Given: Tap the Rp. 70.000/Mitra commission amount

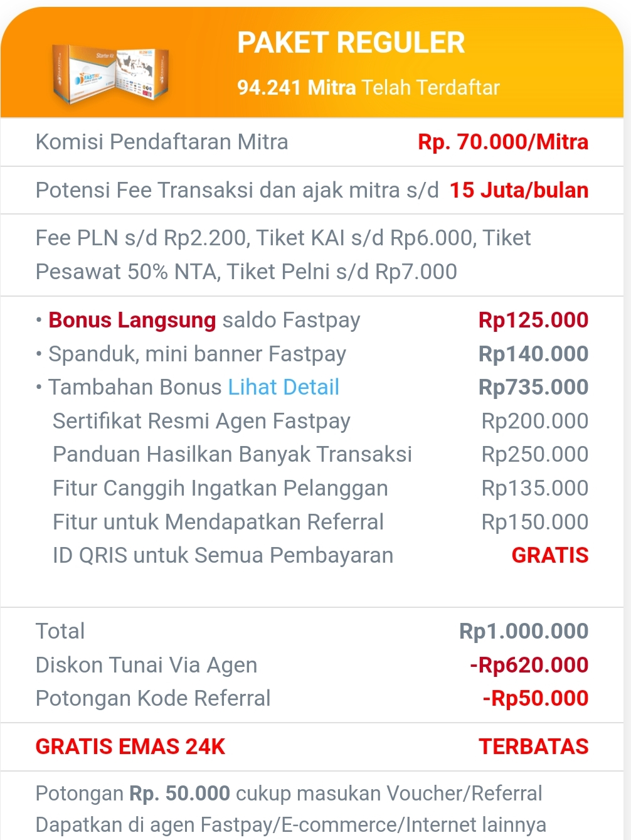Looking at the screenshot, I should [x=502, y=142].
